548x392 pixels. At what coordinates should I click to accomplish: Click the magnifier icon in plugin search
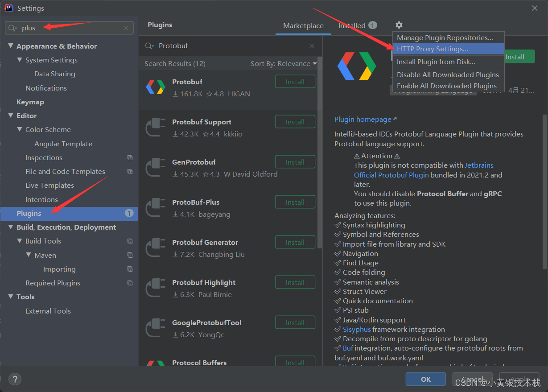[150, 46]
